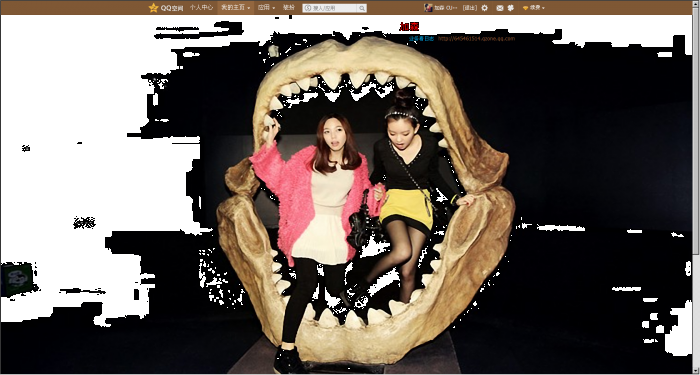Image resolution: width=700 pixels, height=375 pixels.
Task: Click the magnifier search button
Action: (x=362, y=8)
